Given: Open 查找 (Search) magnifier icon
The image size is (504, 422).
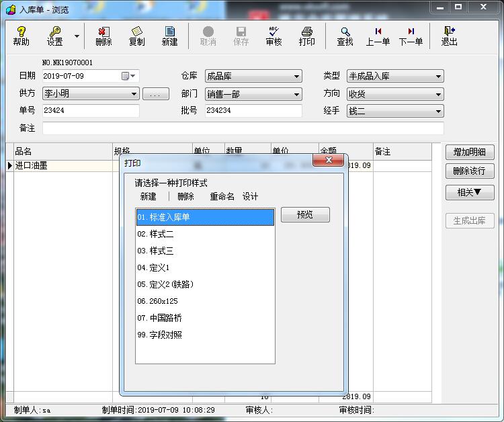Looking at the screenshot, I should pyautogui.click(x=345, y=36).
